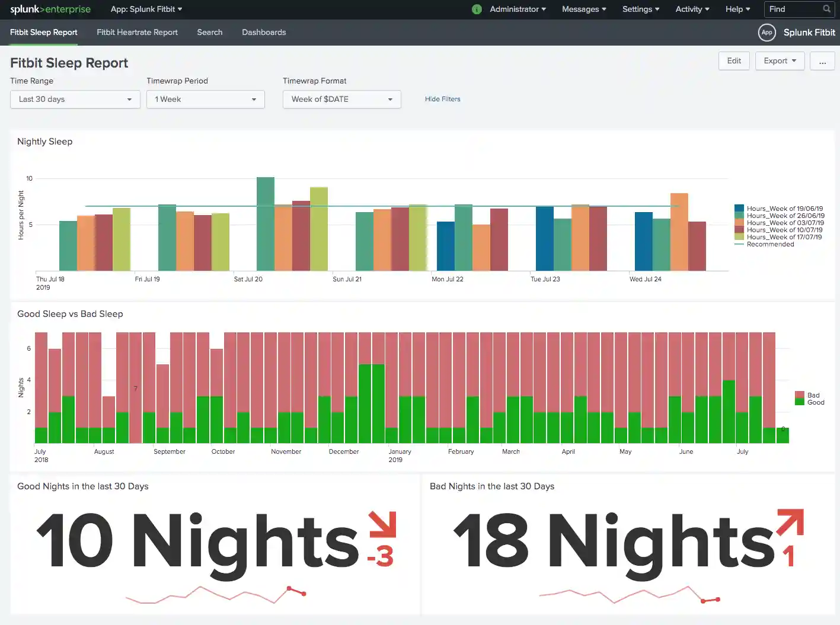Click the round App badge icon
Viewport: 840px width, 625px height.
pos(766,33)
